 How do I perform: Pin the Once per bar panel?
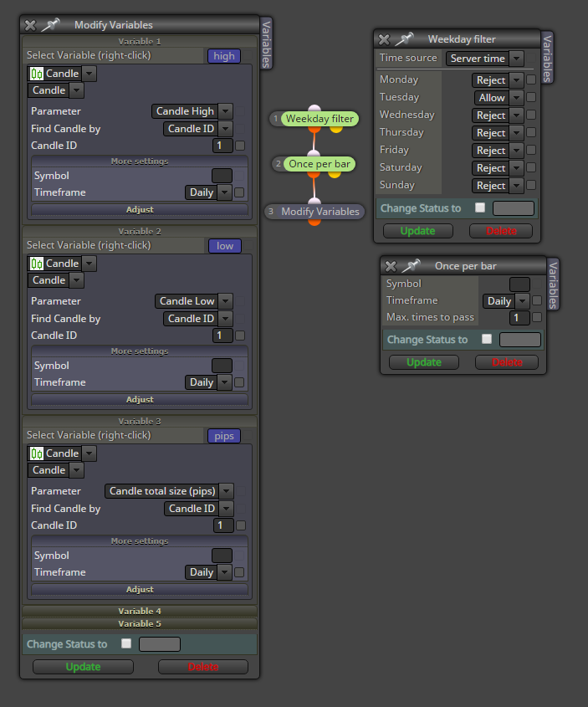[x=411, y=266]
